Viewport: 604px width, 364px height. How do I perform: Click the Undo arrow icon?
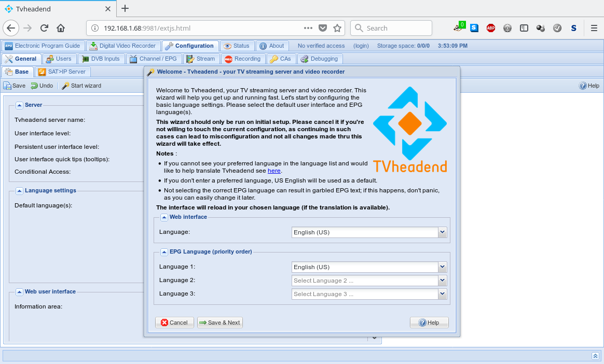(34, 86)
